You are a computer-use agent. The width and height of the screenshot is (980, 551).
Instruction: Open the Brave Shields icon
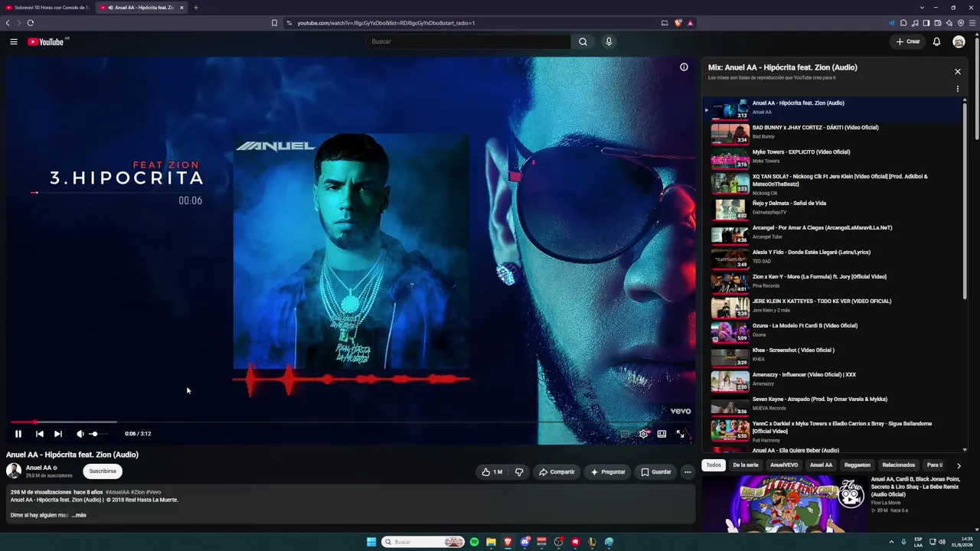[678, 23]
